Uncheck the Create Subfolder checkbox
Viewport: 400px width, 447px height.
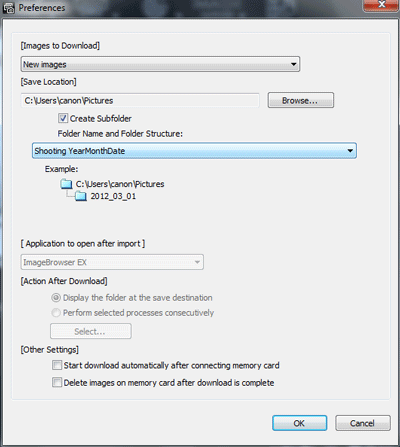pos(63,118)
